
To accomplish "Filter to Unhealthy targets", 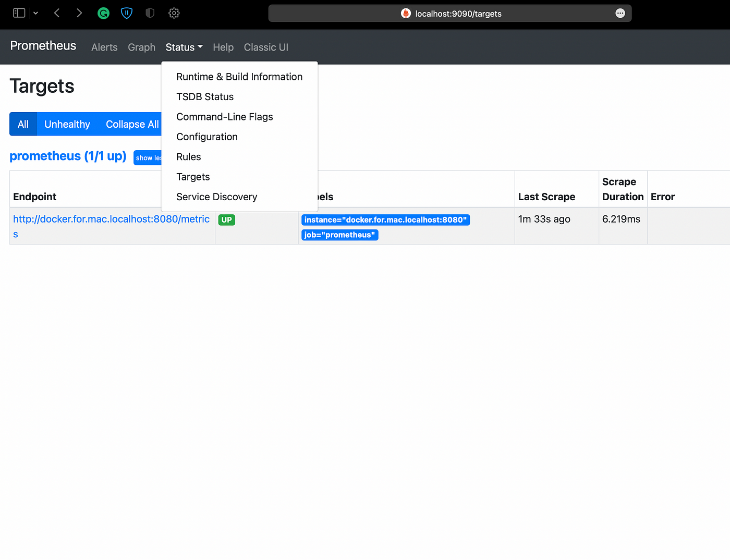I will tap(67, 124).
